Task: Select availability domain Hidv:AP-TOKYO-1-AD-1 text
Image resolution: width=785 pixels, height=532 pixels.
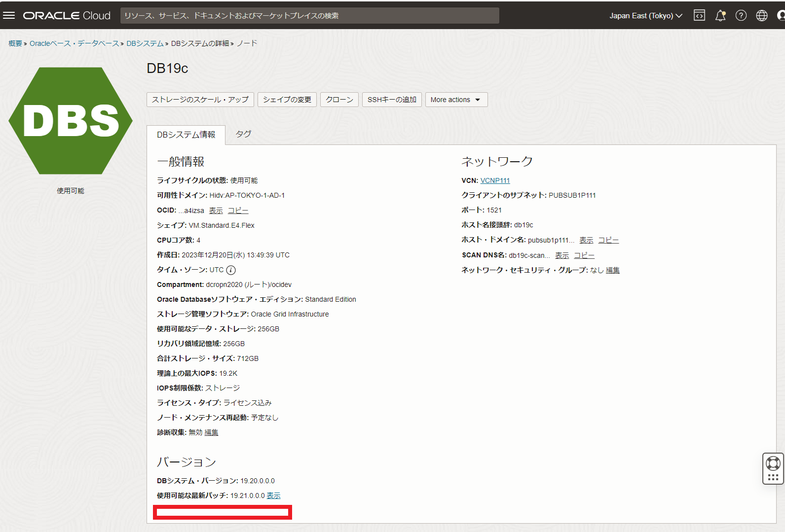Action: [247, 196]
